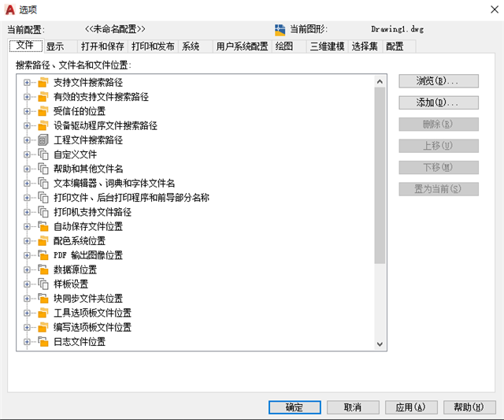Go to the 三维建模 tab
Viewport: 504px width, 420px height.
(326, 46)
